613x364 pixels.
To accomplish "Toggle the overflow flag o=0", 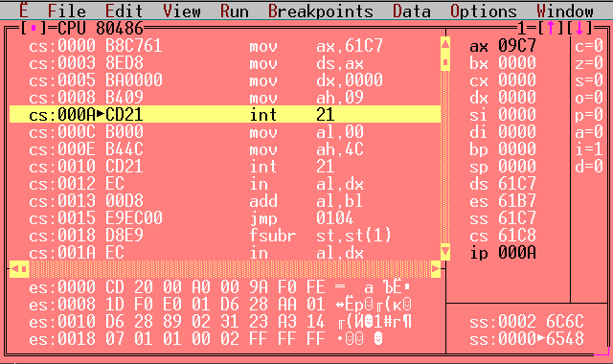I will click(589, 98).
